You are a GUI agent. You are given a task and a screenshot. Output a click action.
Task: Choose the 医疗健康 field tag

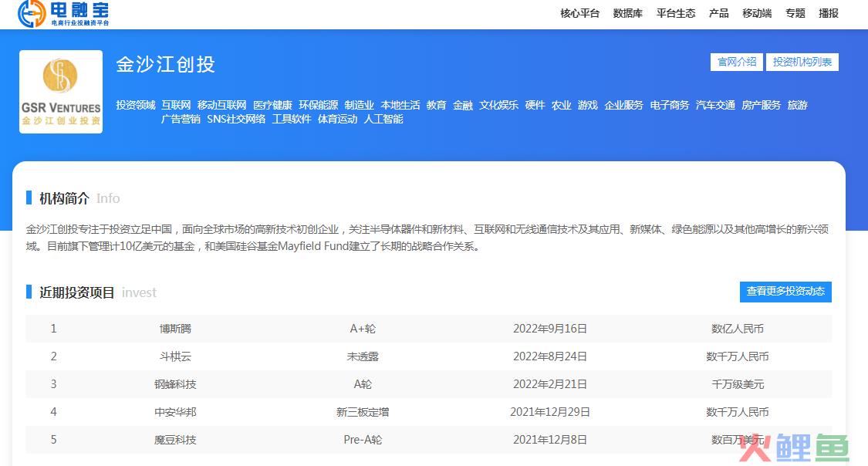[x=272, y=105]
